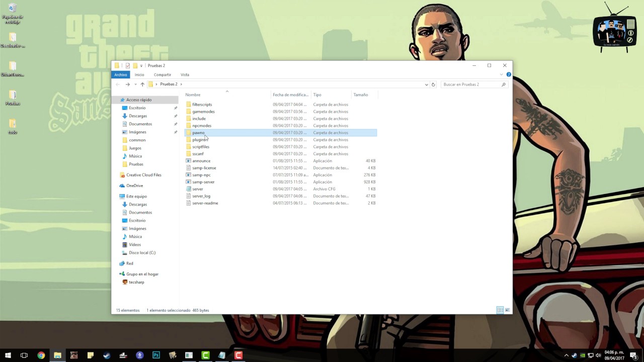Switch to details view in status bar

click(x=500, y=310)
